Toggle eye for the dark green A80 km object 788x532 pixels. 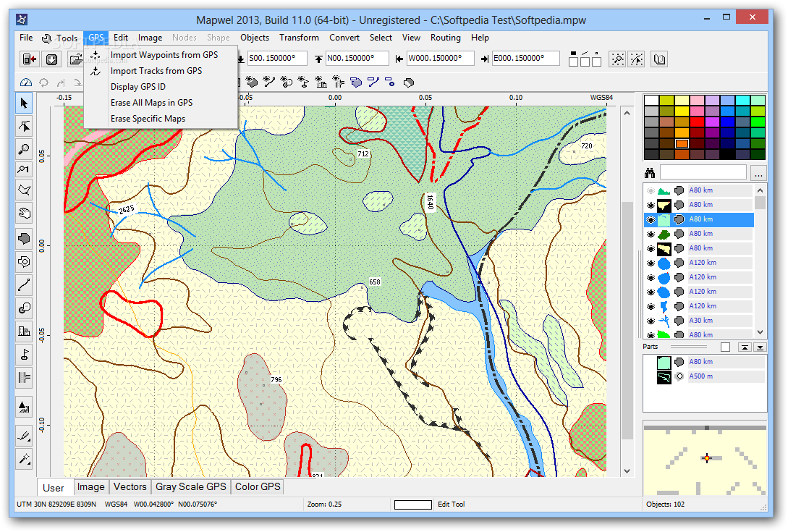[651, 234]
